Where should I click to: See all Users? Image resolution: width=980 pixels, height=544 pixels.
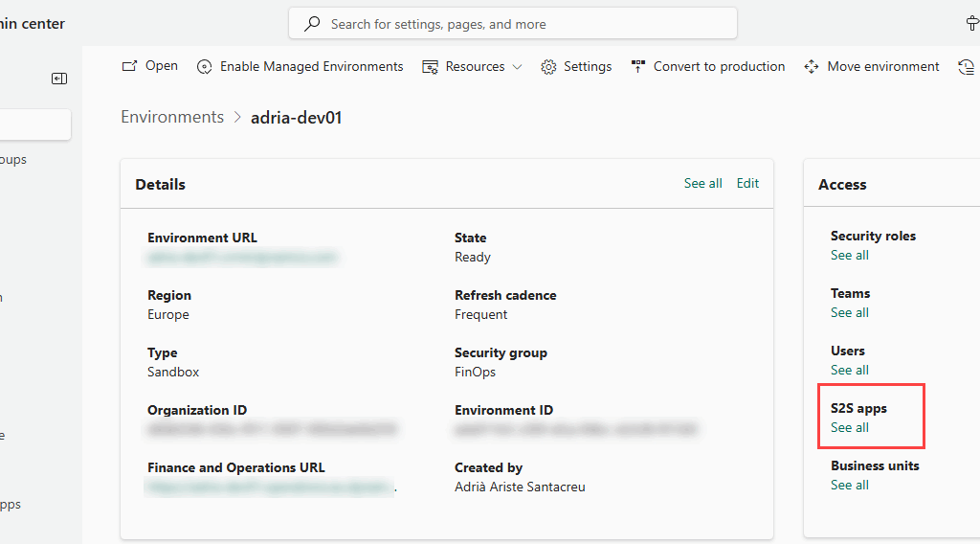coord(850,371)
